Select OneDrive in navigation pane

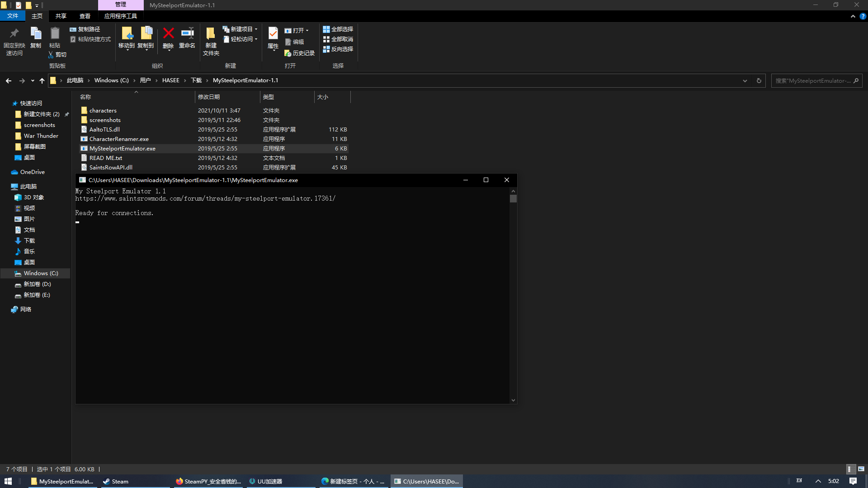click(x=33, y=172)
